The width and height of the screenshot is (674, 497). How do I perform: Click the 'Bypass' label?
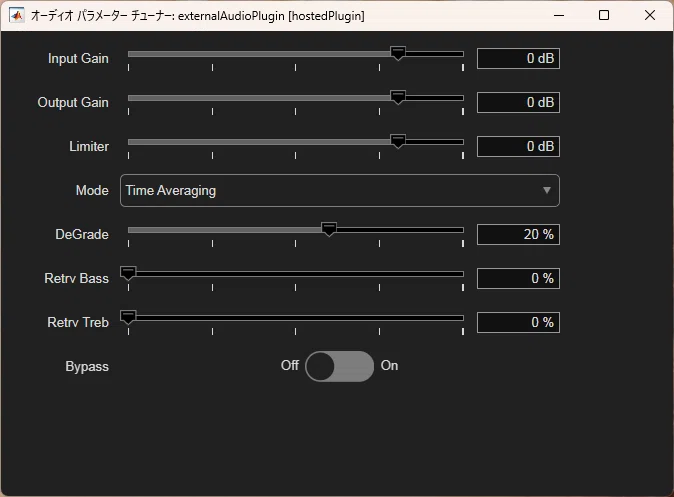pos(87,367)
